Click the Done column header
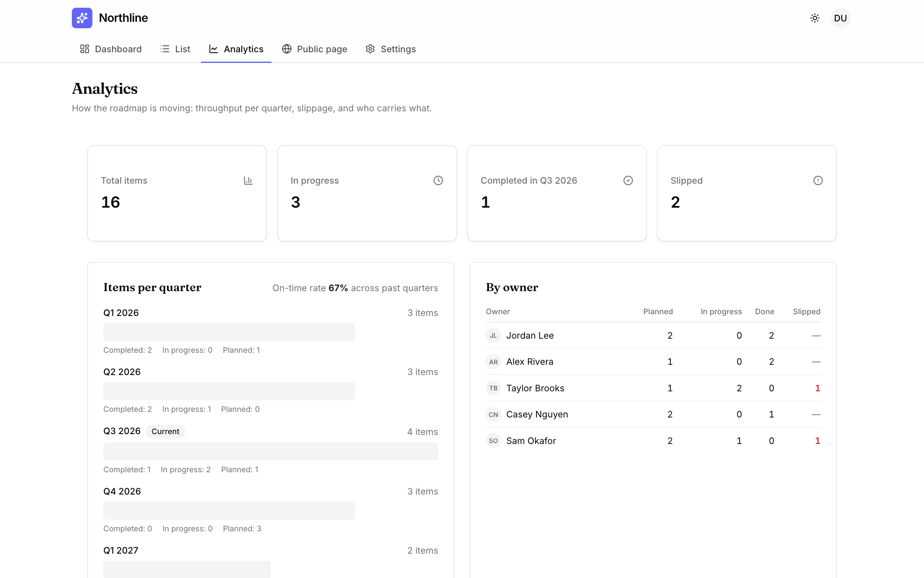 pyautogui.click(x=764, y=312)
